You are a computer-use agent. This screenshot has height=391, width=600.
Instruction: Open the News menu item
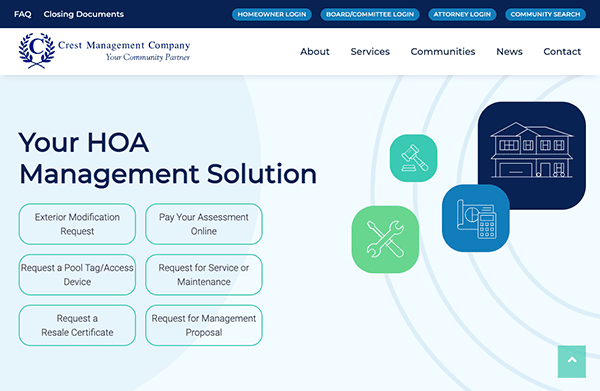(x=509, y=52)
